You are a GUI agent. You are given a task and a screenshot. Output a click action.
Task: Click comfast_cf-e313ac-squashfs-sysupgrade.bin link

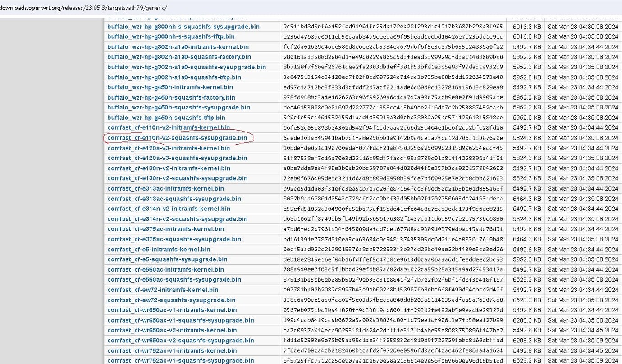click(174, 199)
